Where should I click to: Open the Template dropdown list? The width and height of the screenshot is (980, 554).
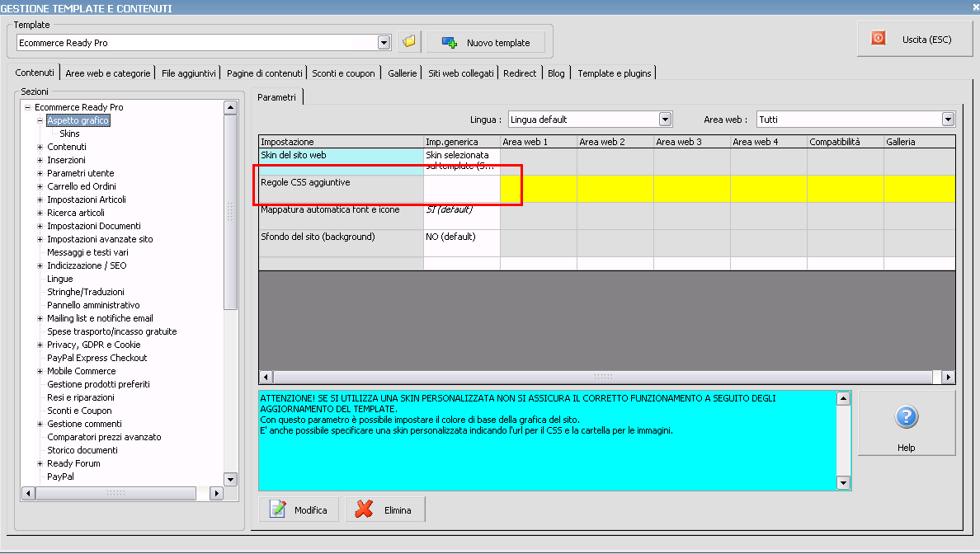click(x=384, y=43)
